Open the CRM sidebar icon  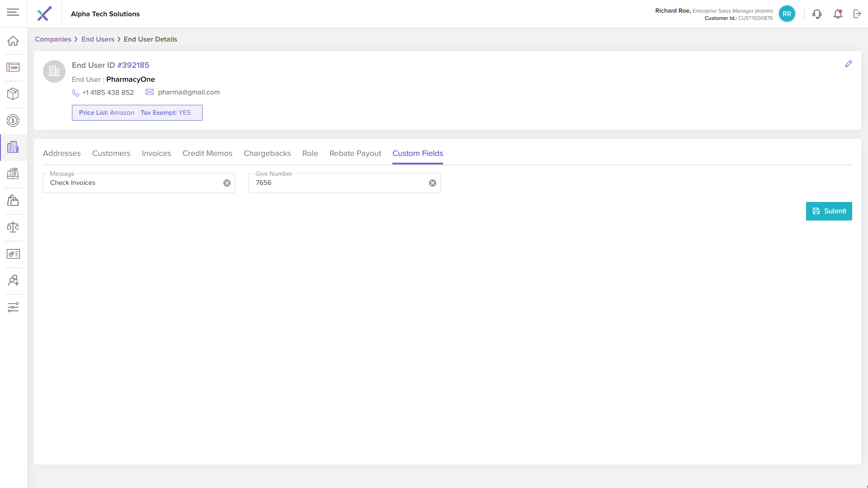pos(13,67)
